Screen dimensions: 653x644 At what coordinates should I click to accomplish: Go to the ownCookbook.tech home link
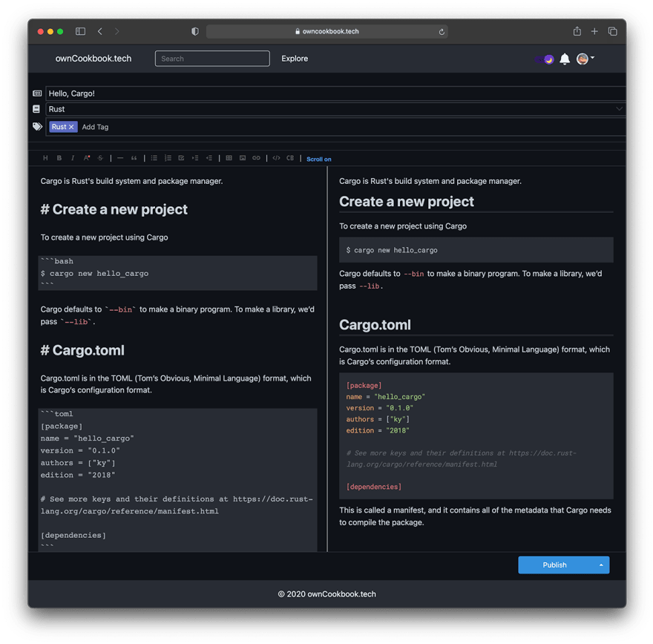click(93, 59)
